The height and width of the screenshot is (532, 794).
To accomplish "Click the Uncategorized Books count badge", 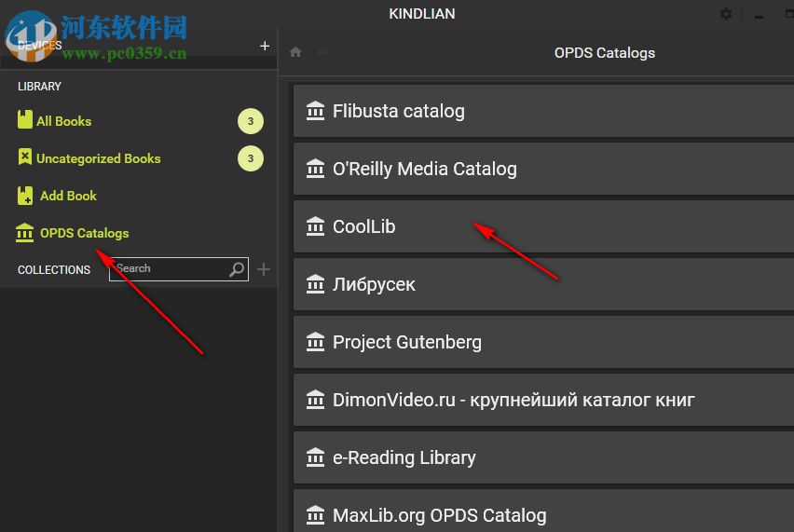I will coord(250,158).
